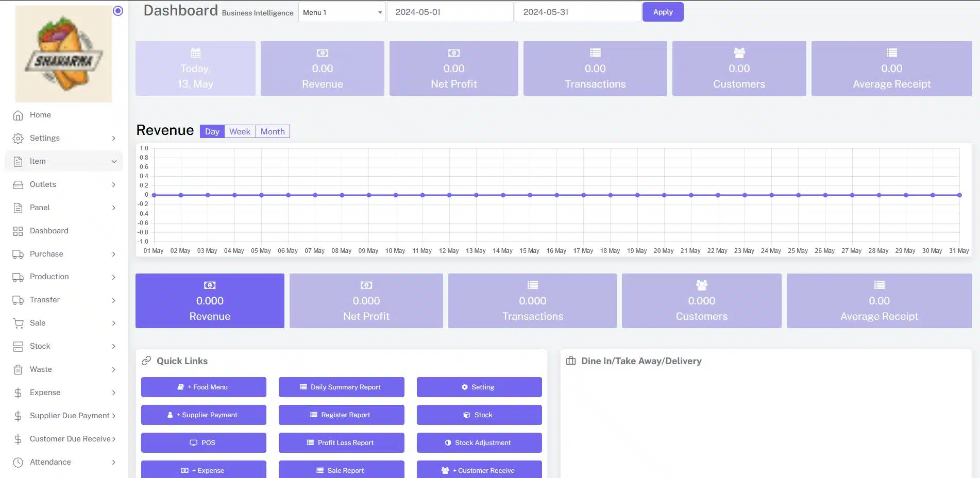Click the Panel icon in sidebar
This screenshot has height=478, width=980.
pyautogui.click(x=18, y=208)
